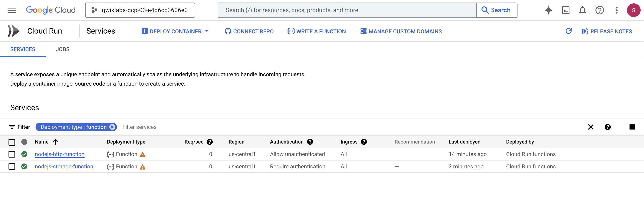Refresh the services list
This screenshot has width=644, height=200.
point(568,31)
